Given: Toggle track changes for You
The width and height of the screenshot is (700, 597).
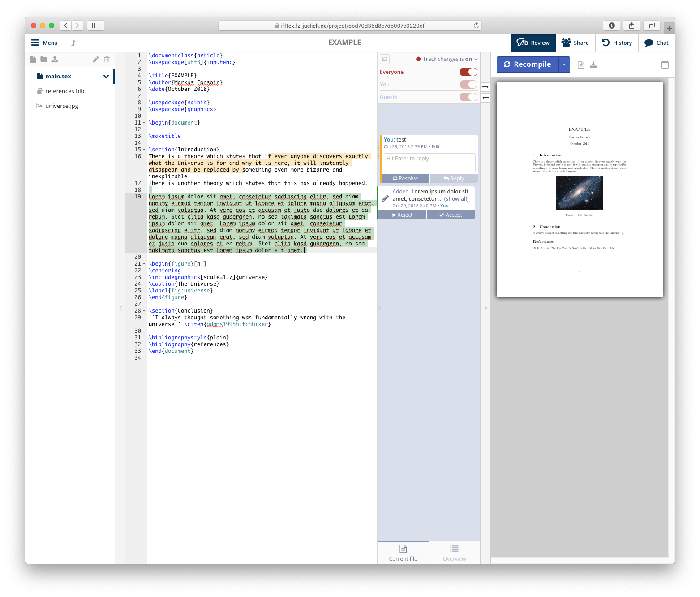Looking at the screenshot, I should tap(468, 85).
